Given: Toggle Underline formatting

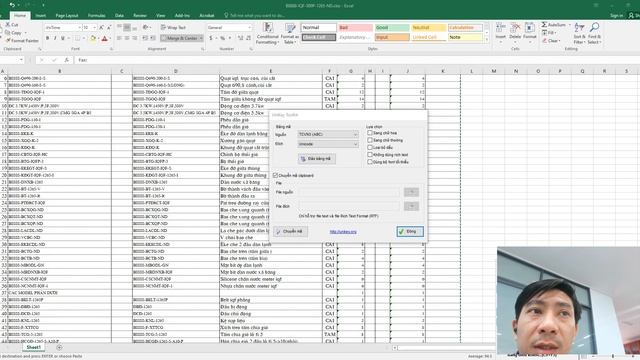Looking at the screenshot, I should [x=63, y=38].
